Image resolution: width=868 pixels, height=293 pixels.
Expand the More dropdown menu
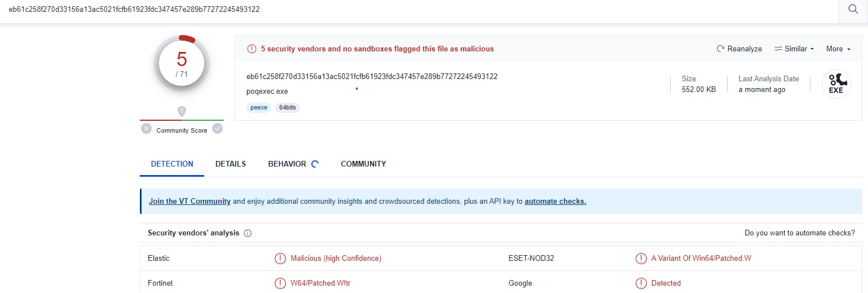(838, 49)
